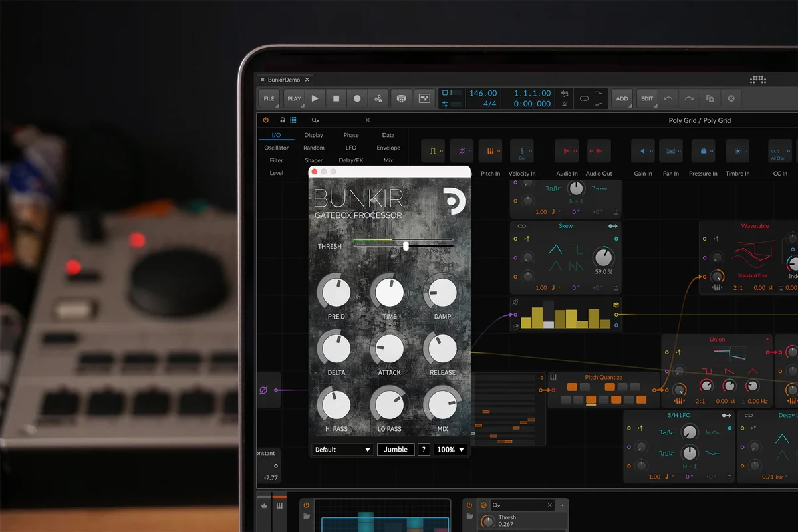
Task: Select the I/O module category
Action: (x=276, y=135)
